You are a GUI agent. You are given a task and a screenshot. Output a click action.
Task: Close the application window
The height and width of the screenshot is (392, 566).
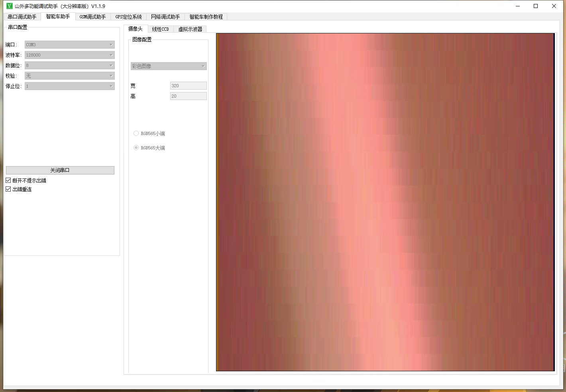[554, 6]
